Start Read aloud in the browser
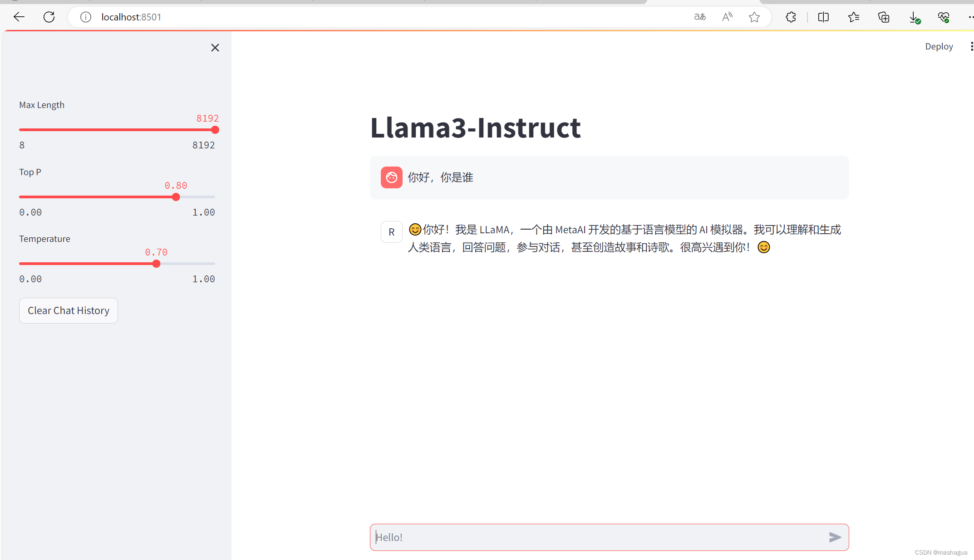This screenshot has height=560, width=974. click(727, 17)
